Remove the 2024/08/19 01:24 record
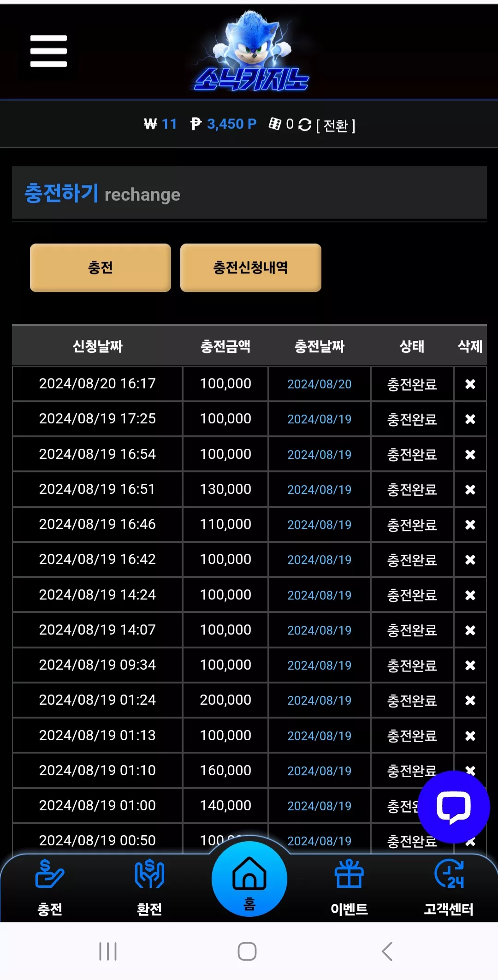The width and height of the screenshot is (498, 980). pyautogui.click(x=470, y=700)
